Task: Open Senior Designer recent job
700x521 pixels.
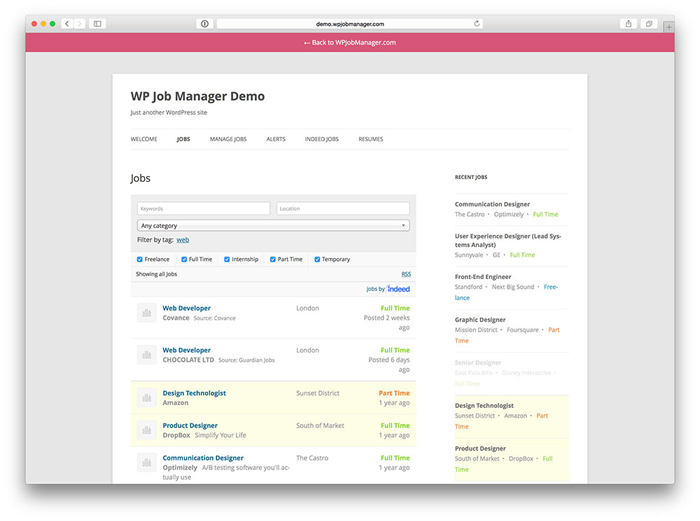Action: [478, 363]
